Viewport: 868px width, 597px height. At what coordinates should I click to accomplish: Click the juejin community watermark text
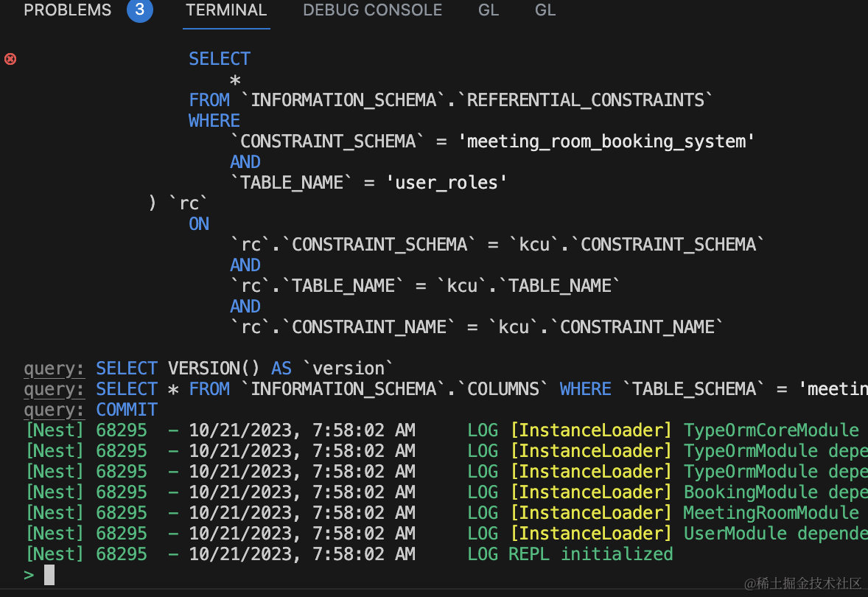(802, 584)
